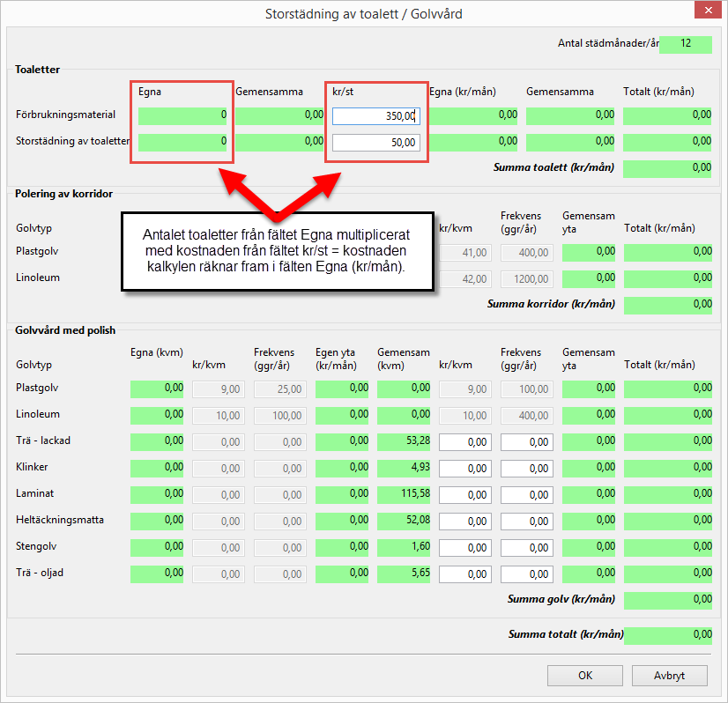Click the Summa golv total field
Viewport: 728px width, 703px height.
click(x=667, y=601)
